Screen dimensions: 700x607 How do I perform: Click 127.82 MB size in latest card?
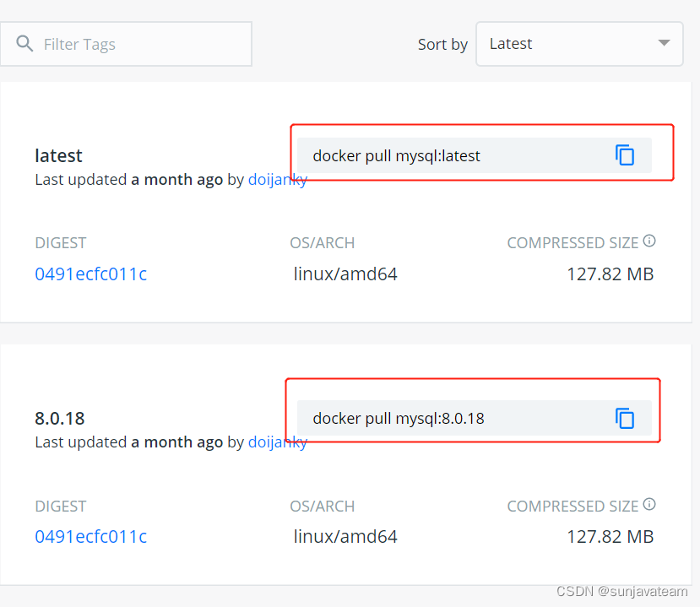pos(610,274)
